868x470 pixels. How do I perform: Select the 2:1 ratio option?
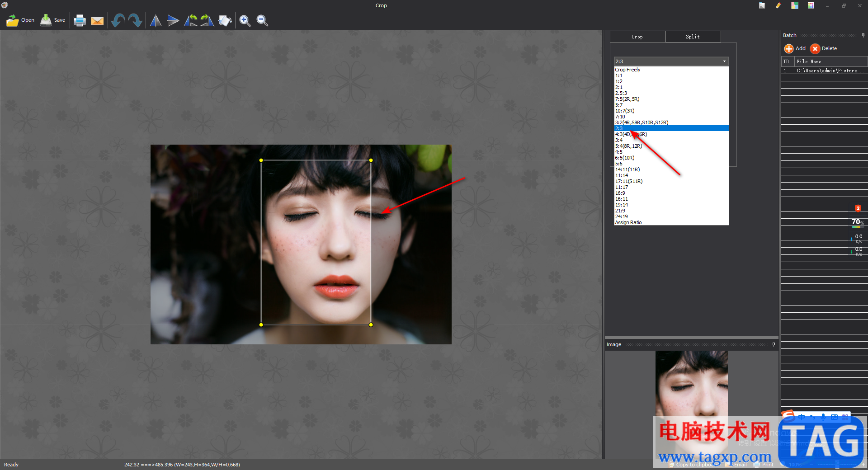click(x=671, y=87)
